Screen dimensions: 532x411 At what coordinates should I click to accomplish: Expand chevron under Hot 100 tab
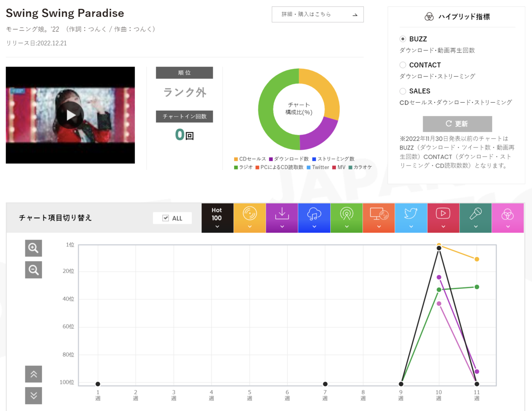(x=217, y=227)
